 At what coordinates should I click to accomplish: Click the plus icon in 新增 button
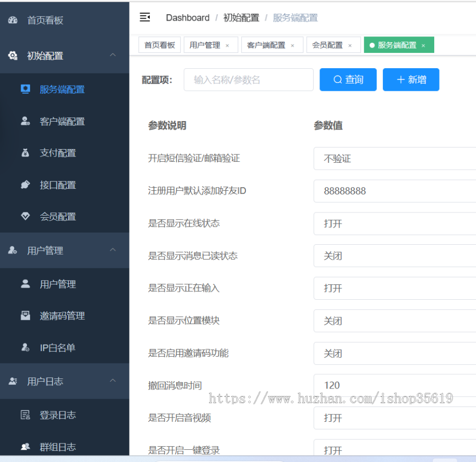[x=401, y=79]
